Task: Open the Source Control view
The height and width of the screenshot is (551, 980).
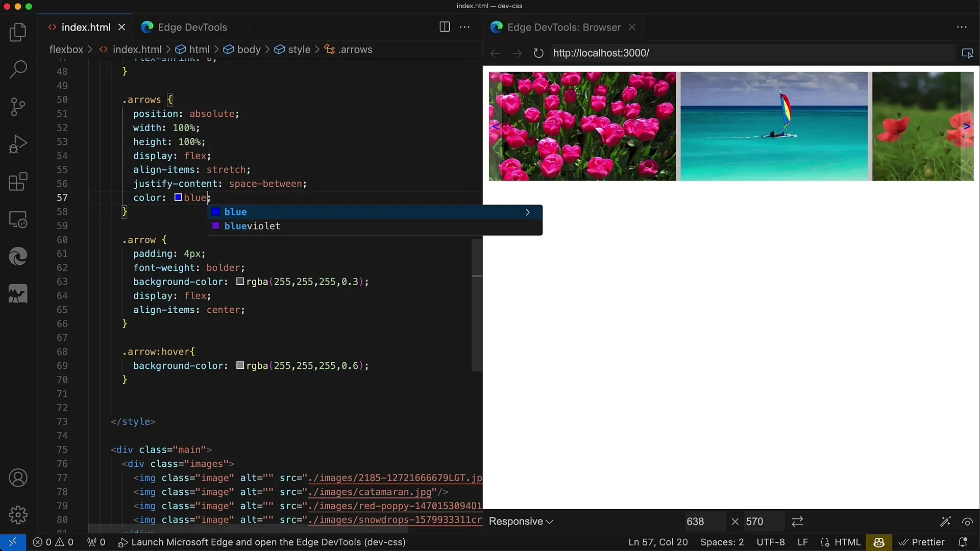Action: pos(18,107)
